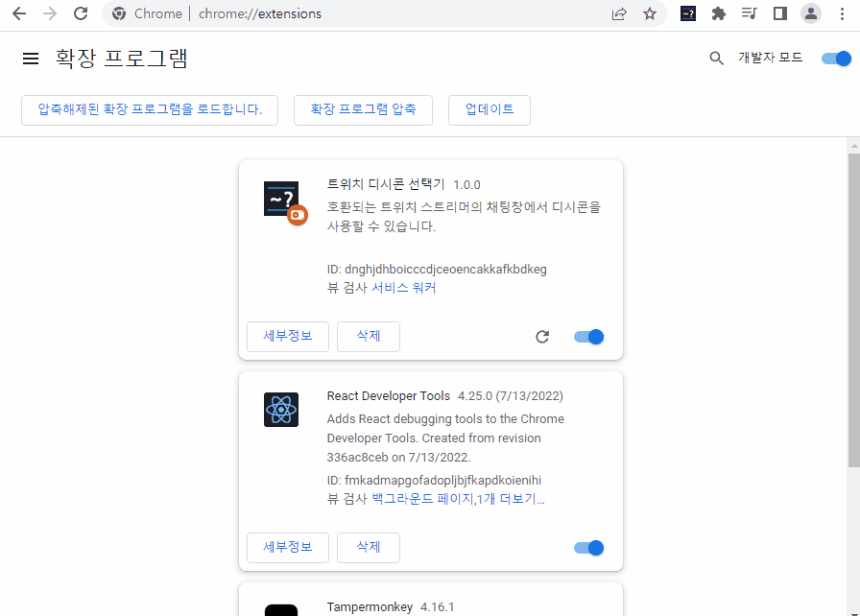Click the React Developer Tools atom icon
860x616 pixels.
click(x=281, y=410)
